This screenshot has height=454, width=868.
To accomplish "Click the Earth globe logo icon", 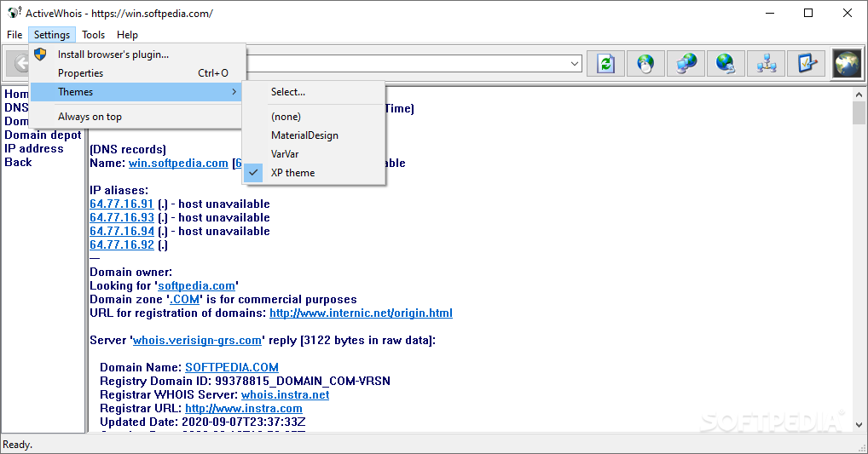I will coord(848,64).
